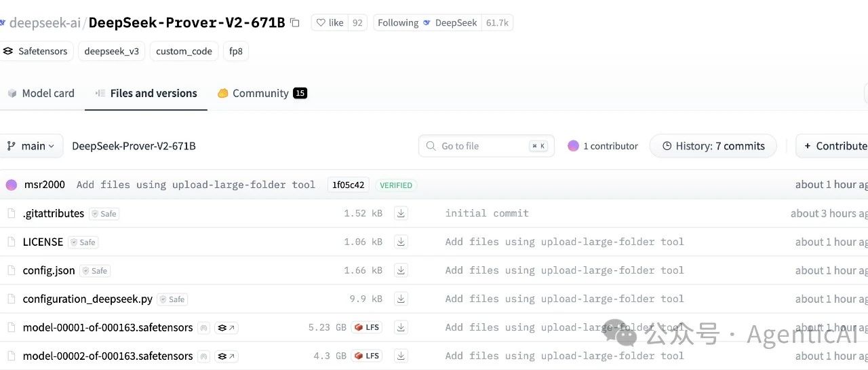This screenshot has width=868, height=370.
Task: Open the 92 likes count
Action: coord(357,22)
